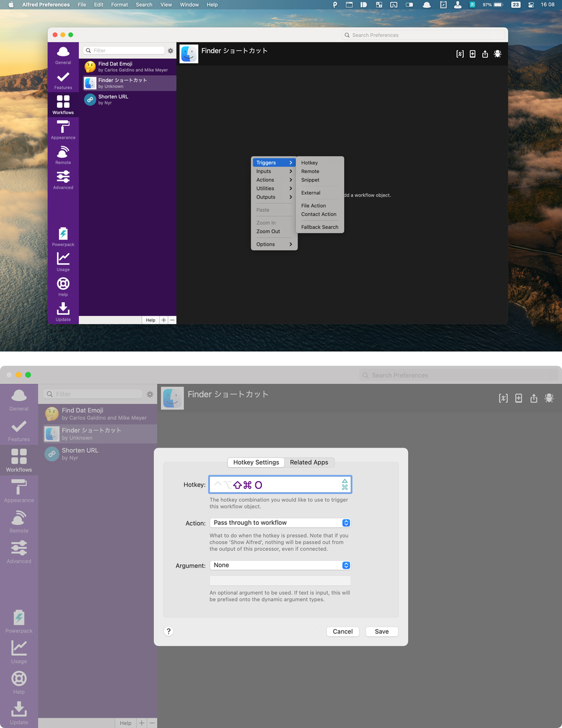Expand the Inputs submenu

[x=274, y=171]
